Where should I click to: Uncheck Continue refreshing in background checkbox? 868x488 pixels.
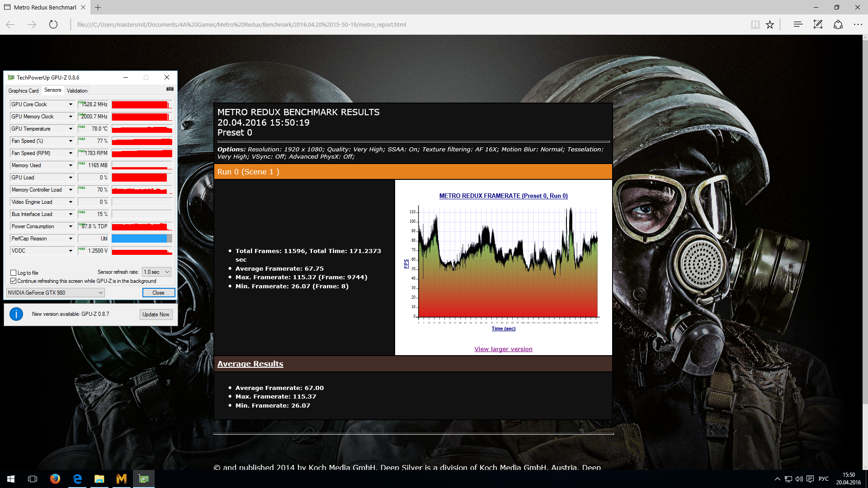click(14, 281)
